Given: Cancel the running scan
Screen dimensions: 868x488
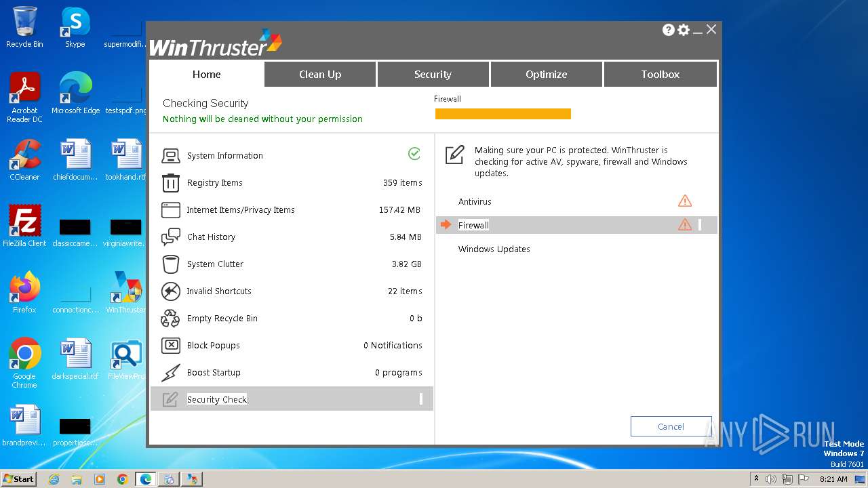Looking at the screenshot, I should [x=671, y=426].
